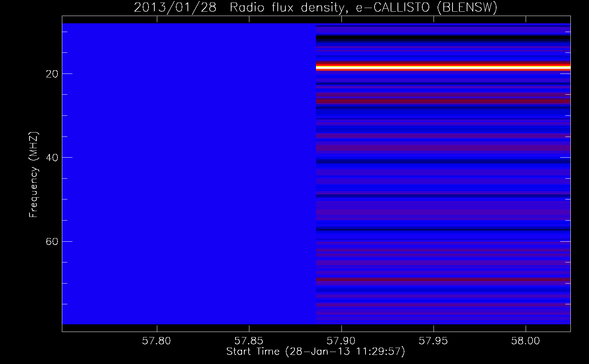Click the 'Start Time (28-Jan-13 11:29:57)' label
This screenshot has width=589, height=364.
pos(316,352)
